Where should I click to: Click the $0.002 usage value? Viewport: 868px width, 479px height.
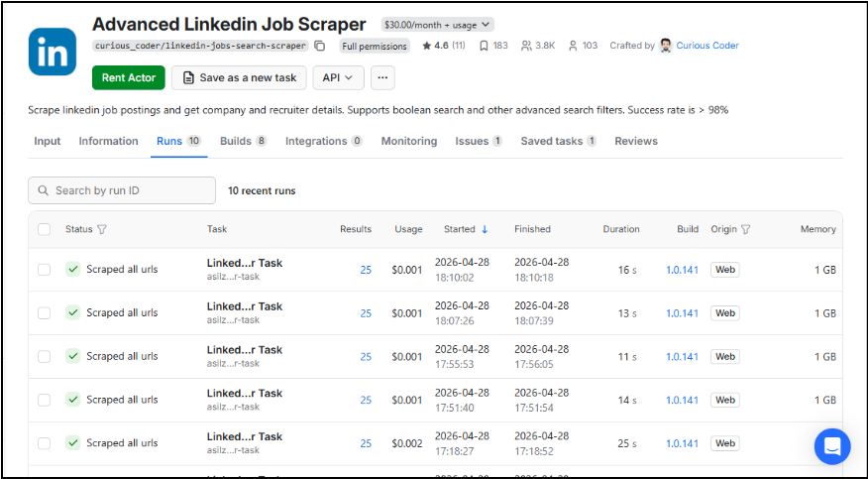[x=407, y=443]
